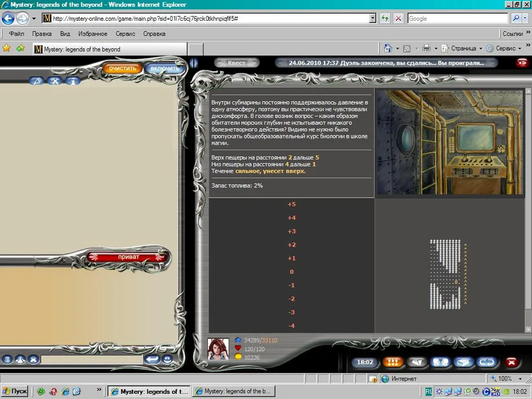532x399 pixels.
Task: Click the character portrait avatar
Action: tap(218, 348)
